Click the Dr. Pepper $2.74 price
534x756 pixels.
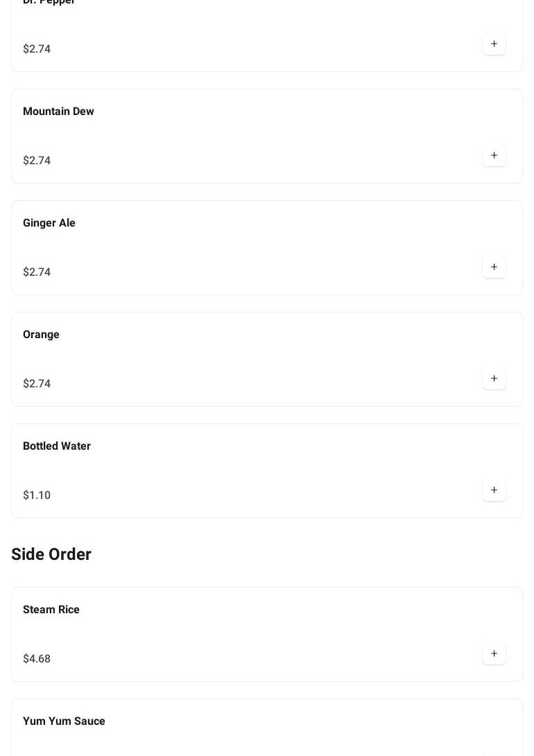pyautogui.click(x=37, y=49)
